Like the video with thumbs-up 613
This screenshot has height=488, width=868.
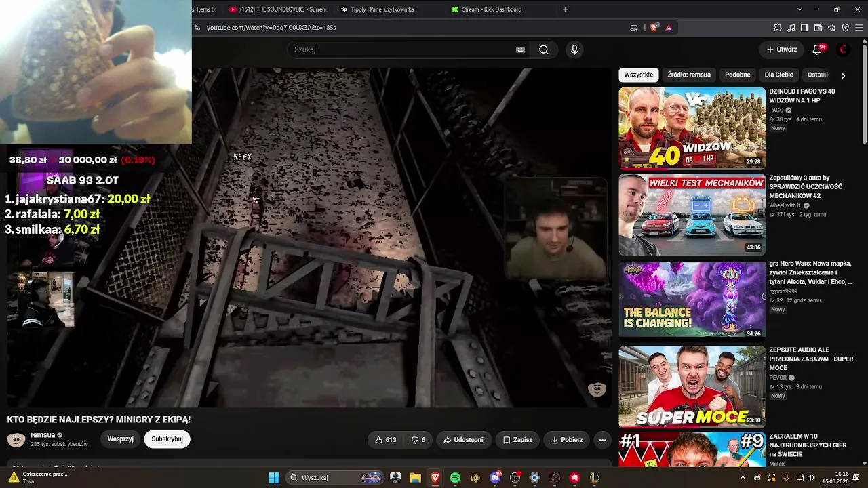pos(385,440)
